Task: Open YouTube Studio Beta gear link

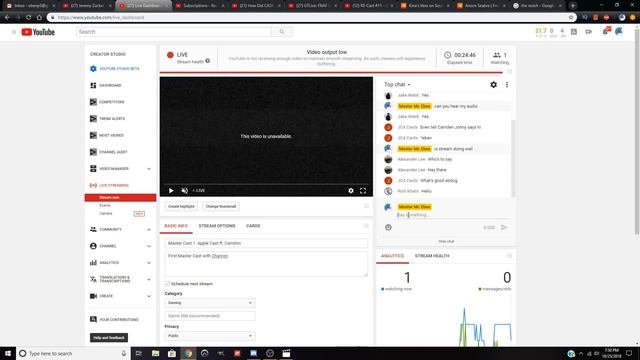Action: (x=115, y=69)
